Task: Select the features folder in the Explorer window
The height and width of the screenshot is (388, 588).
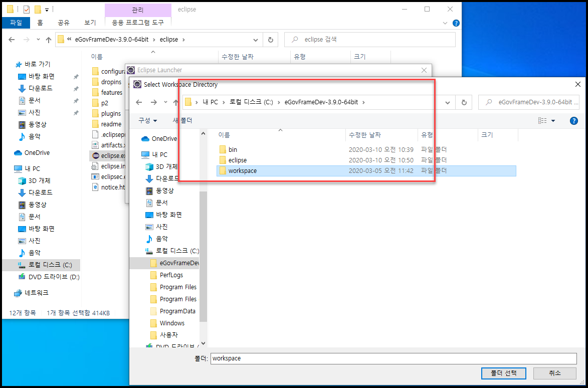Action: 107,92
